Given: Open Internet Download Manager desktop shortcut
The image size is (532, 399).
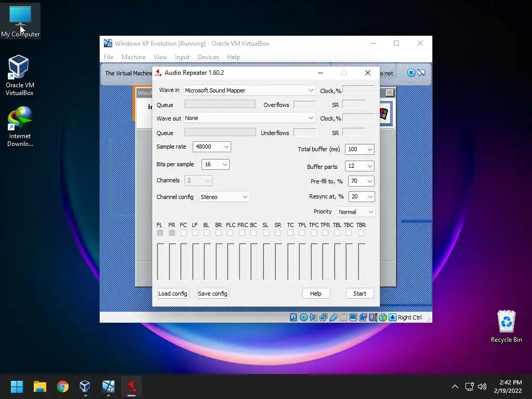Looking at the screenshot, I should coord(20,127).
